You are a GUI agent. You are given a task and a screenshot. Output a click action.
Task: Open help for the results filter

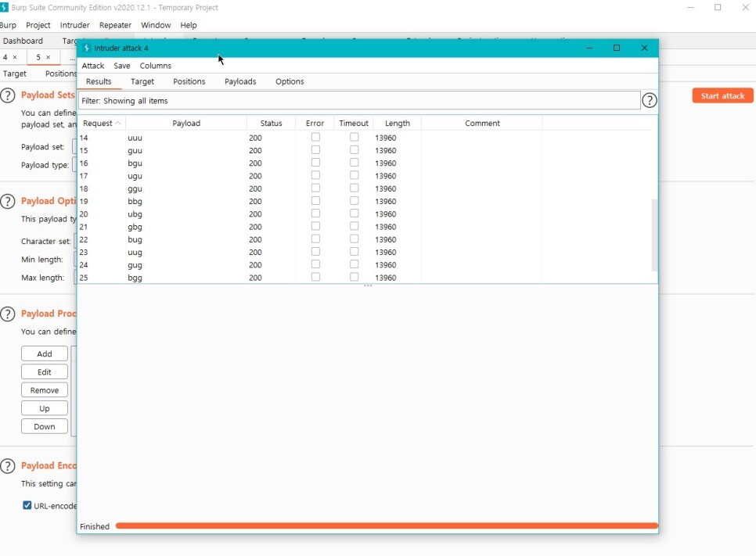[650, 100]
